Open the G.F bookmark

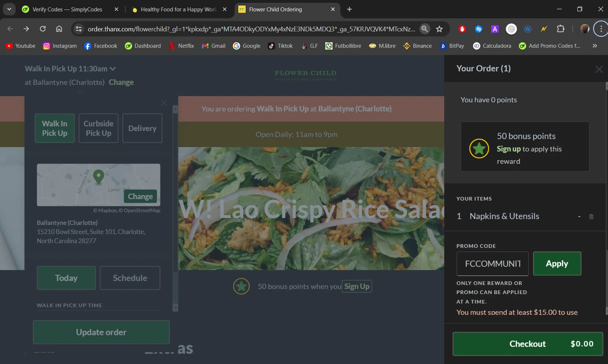(309, 46)
